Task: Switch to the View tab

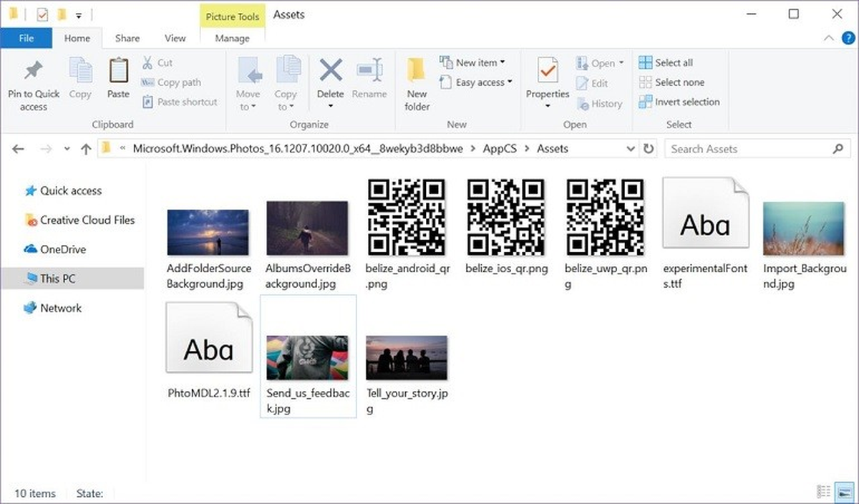Action: (175, 39)
